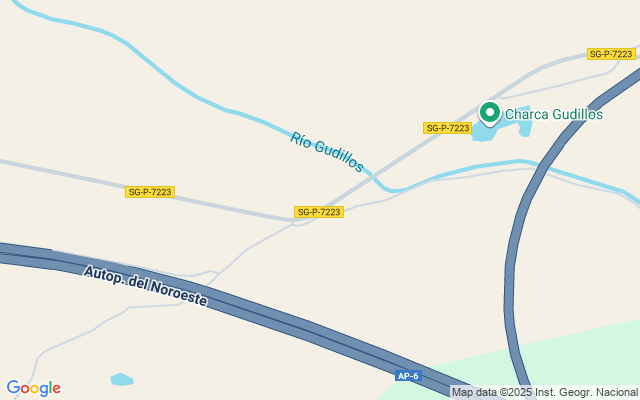This screenshot has height=400, width=640.
Task: Select the river segment east of the curved highway
Action: pos(592,180)
